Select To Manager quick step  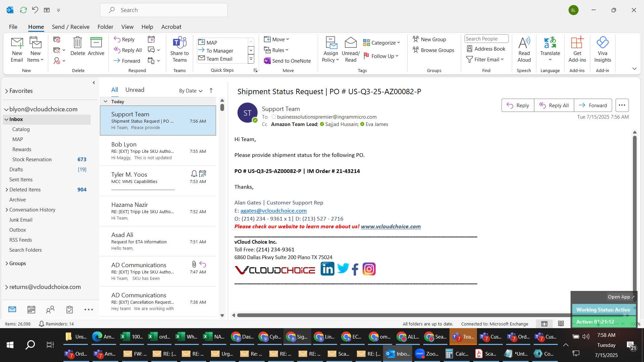point(222,51)
